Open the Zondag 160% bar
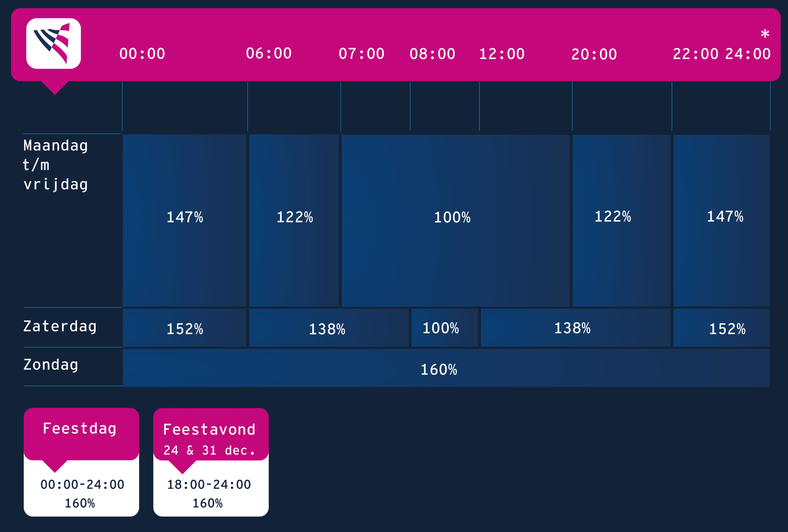This screenshot has width=788, height=532. pyautogui.click(x=446, y=368)
